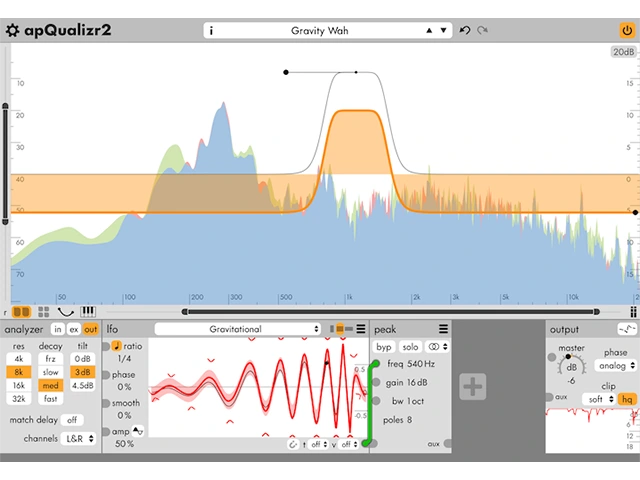
Task: Click the peak poles 8 value
Action: pyautogui.click(x=409, y=420)
